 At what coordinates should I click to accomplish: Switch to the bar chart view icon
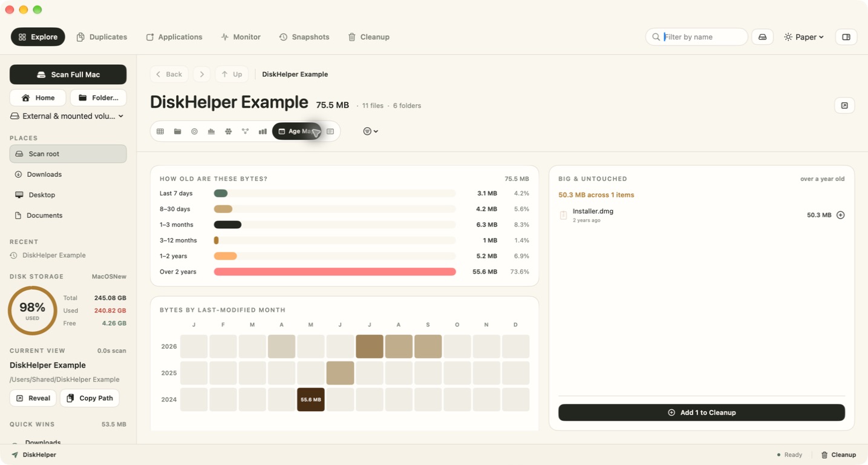tap(263, 131)
